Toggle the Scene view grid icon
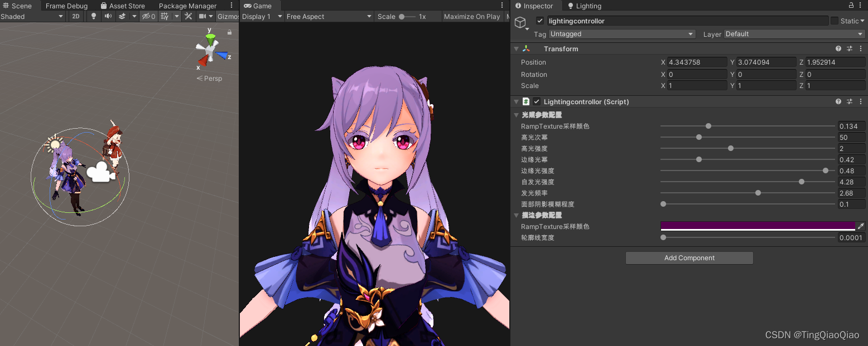This screenshot has width=868, height=346. pos(165,17)
